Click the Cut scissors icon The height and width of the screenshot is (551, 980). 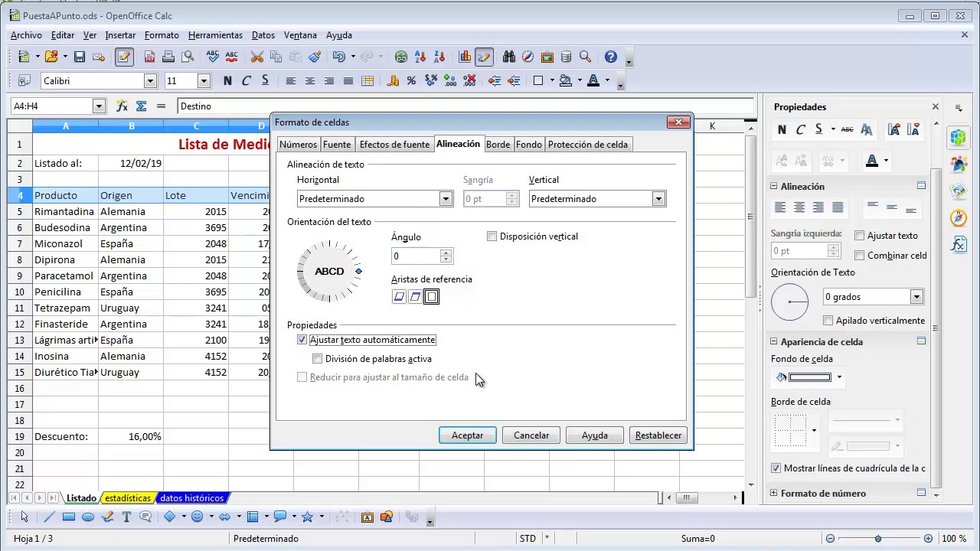pyautogui.click(x=257, y=57)
